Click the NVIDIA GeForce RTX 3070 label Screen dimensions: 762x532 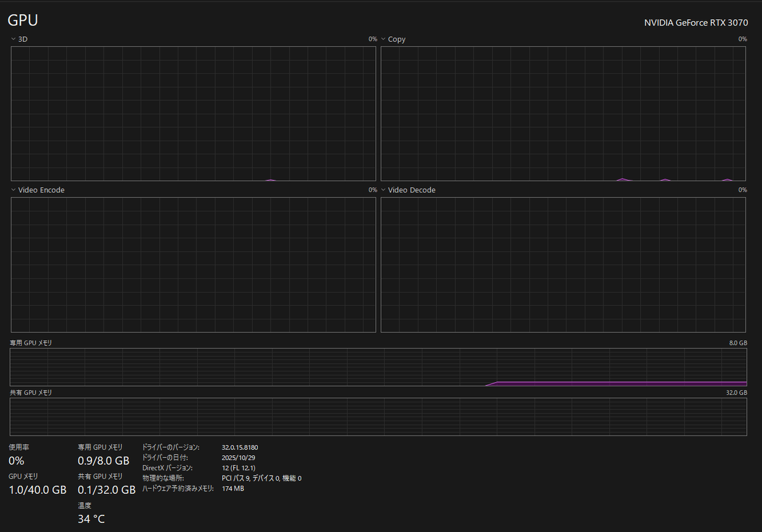click(x=696, y=22)
